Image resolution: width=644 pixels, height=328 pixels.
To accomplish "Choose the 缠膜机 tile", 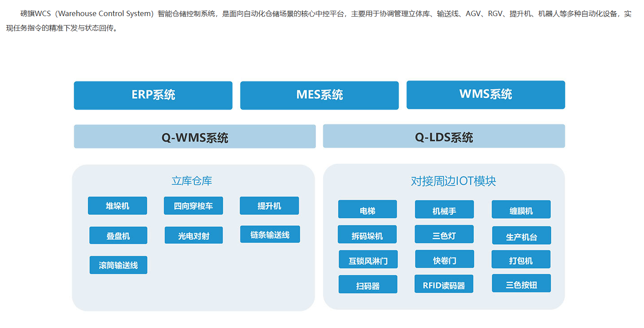I will pos(521,209).
